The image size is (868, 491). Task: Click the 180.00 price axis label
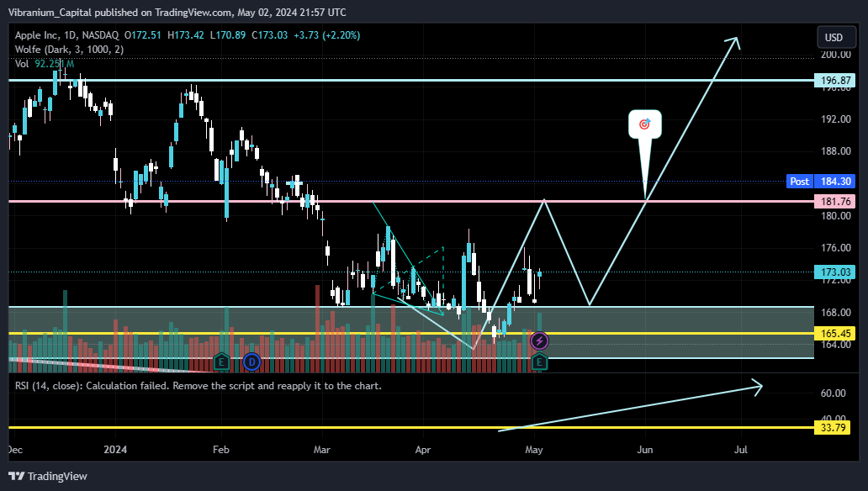tap(835, 216)
